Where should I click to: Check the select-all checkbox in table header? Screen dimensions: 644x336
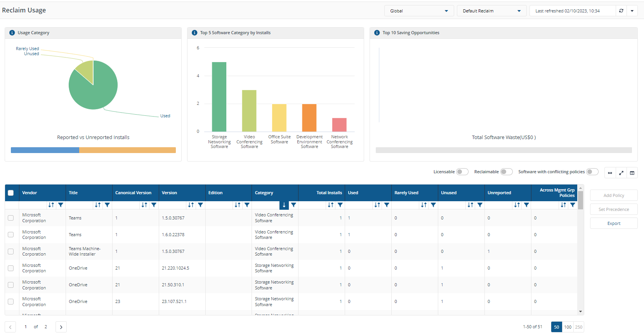click(x=11, y=193)
